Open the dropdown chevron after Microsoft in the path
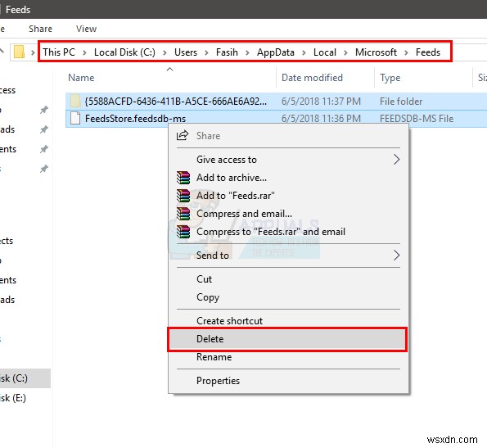 (x=406, y=52)
